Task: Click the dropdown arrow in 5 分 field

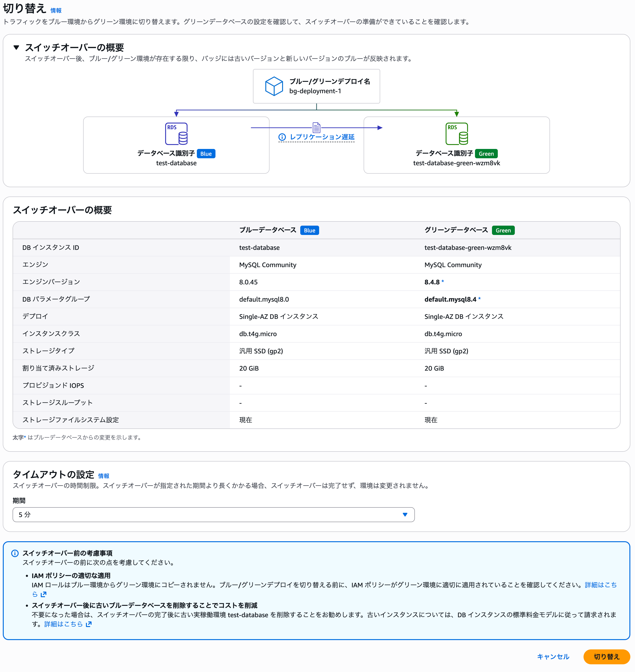Action: pos(405,514)
